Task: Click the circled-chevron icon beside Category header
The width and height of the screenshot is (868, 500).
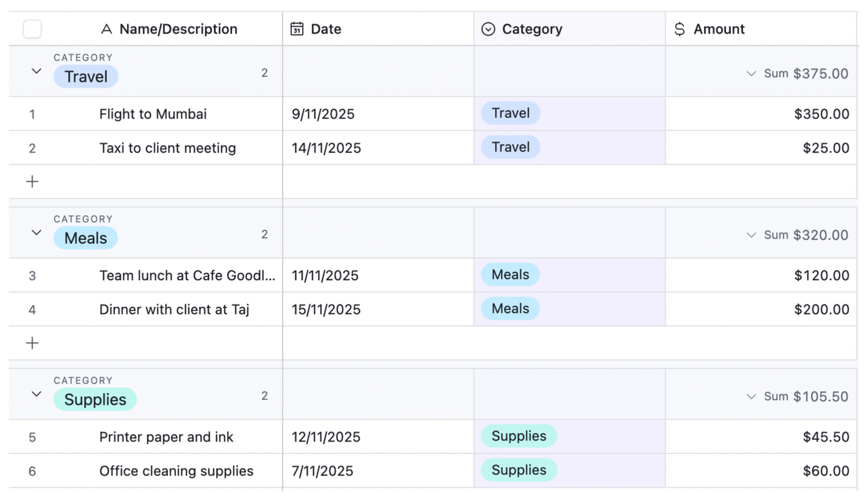Action: point(488,29)
